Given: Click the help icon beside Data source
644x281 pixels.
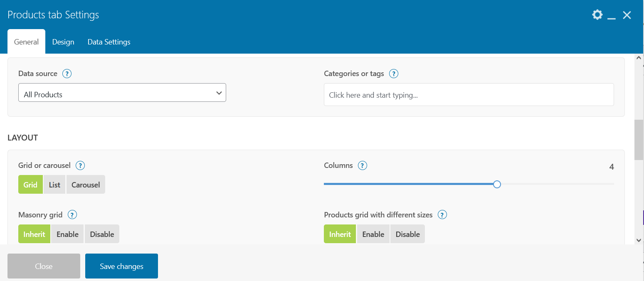Looking at the screenshot, I should pyautogui.click(x=67, y=74).
